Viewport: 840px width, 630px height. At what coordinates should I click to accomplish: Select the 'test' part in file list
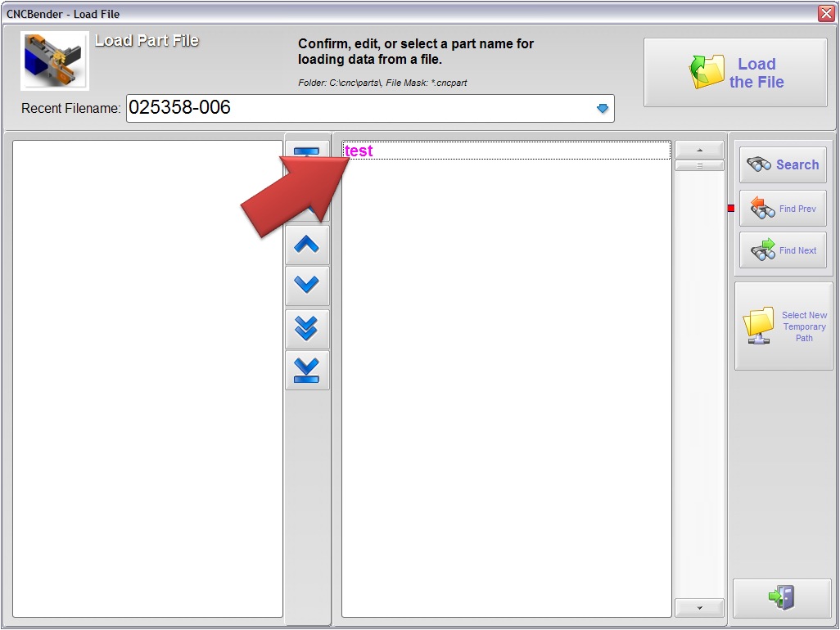[359, 151]
